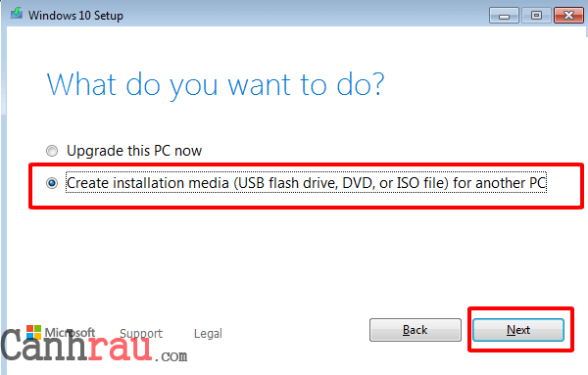The width and height of the screenshot is (588, 375).
Task: Click the four-color Microsoft logo squares
Action: click(33, 332)
